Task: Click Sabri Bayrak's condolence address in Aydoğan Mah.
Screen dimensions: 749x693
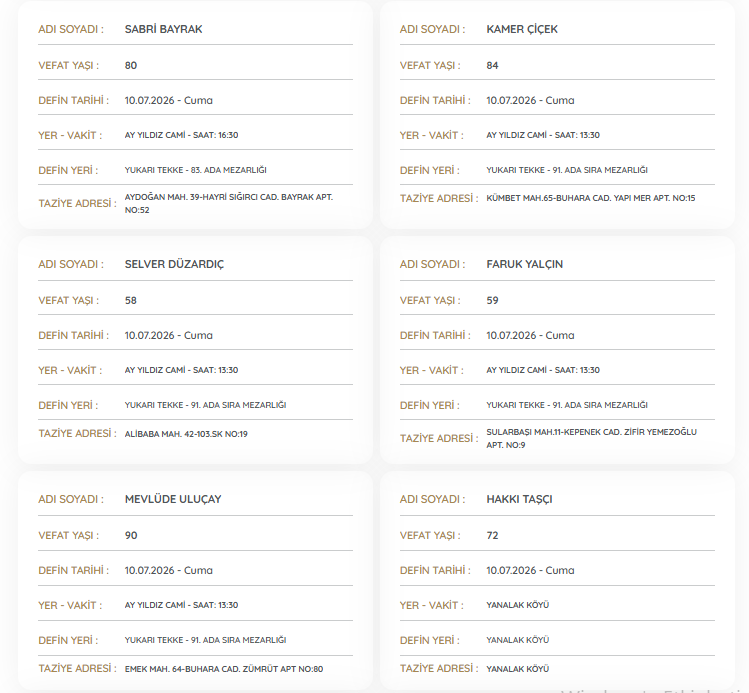Action: (229, 203)
